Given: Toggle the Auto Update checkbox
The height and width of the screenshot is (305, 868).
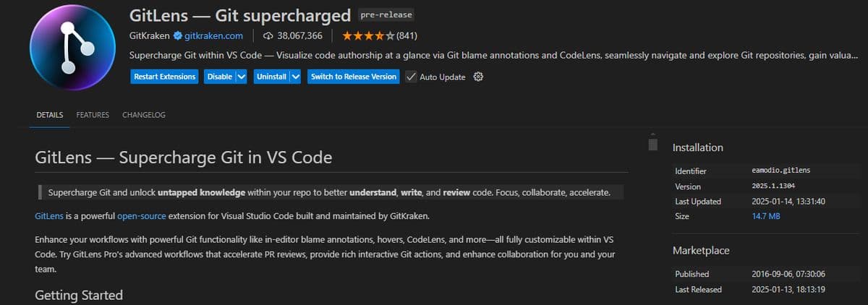Looking at the screenshot, I should pos(410,77).
